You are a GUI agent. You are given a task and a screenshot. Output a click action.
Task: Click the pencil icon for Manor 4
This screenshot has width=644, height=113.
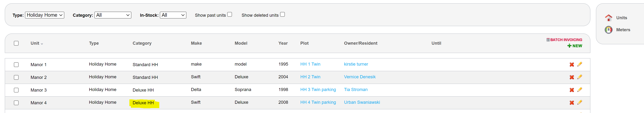pyautogui.click(x=579, y=102)
